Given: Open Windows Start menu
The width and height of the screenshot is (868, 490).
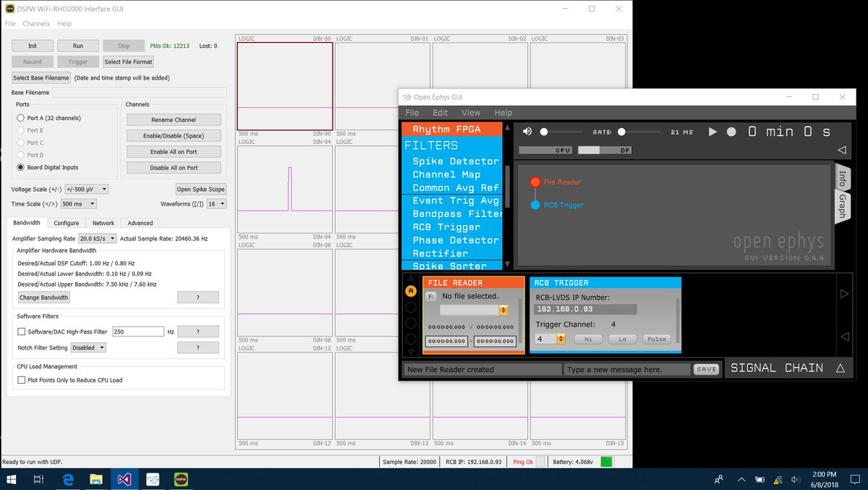Looking at the screenshot, I should coord(11,479).
